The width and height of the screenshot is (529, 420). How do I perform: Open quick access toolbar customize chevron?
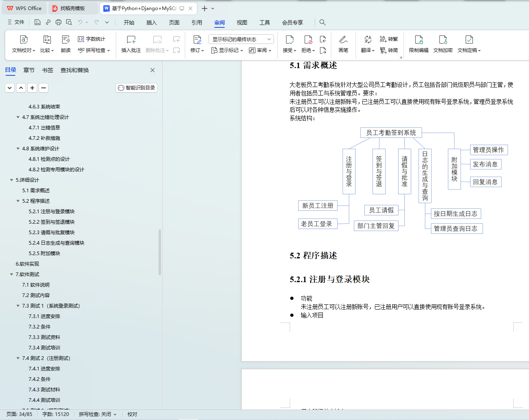(x=107, y=22)
